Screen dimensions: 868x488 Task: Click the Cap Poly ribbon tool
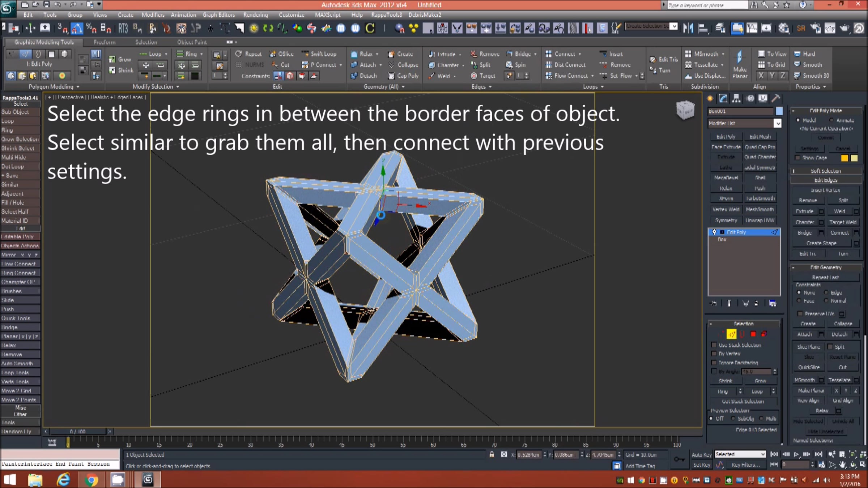tap(403, 76)
